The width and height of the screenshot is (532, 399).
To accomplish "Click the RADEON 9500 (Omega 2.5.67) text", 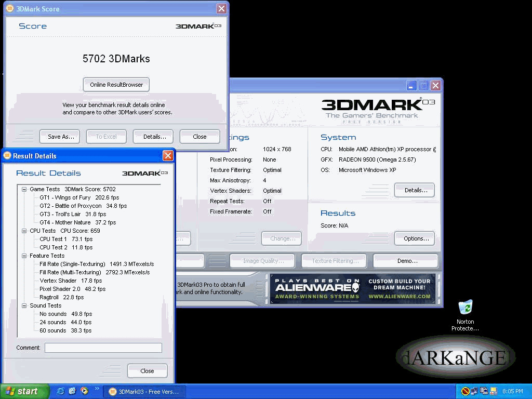I will (x=377, y=160).
